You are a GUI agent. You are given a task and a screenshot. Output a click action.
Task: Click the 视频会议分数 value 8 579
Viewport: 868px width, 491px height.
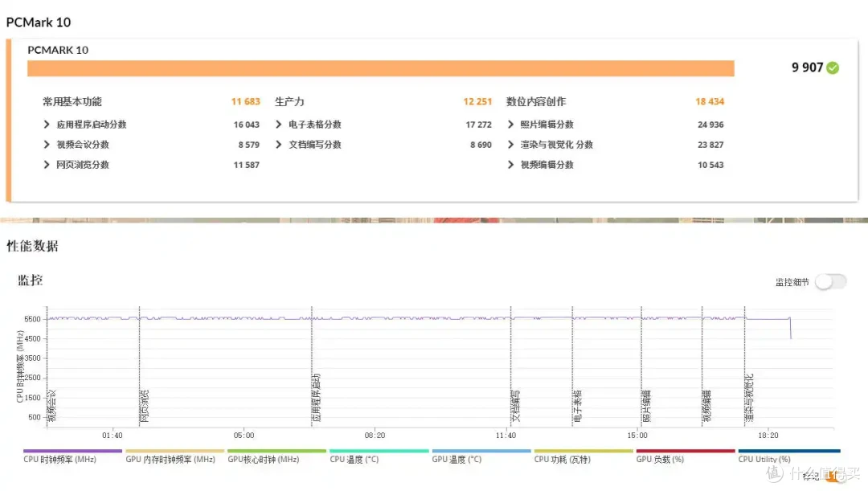(249, 145)
